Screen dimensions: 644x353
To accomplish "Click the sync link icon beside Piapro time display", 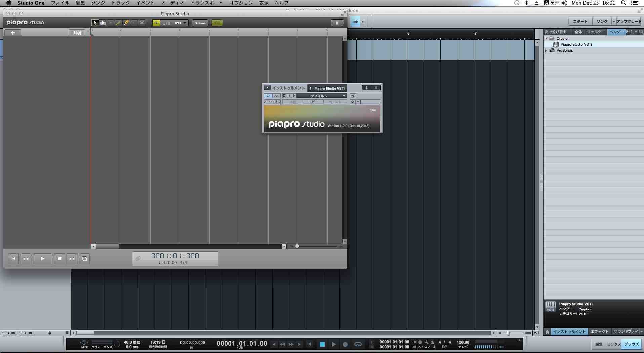I will coord(138,258).
